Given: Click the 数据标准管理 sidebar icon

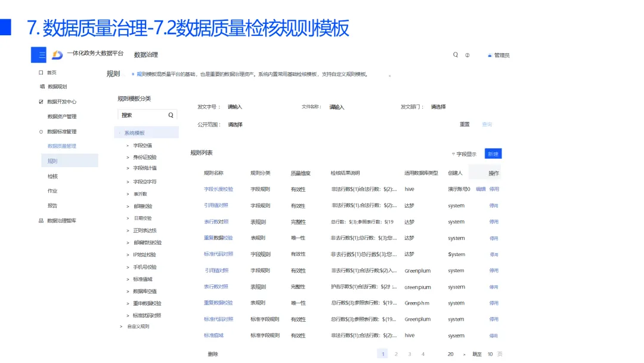Looking at the screenshot, I should pos(41,132).
